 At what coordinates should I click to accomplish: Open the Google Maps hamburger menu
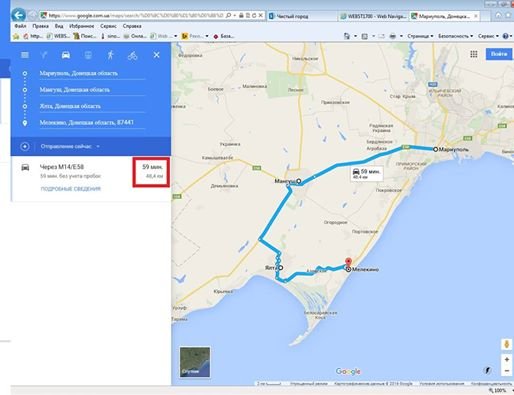tap(25, 55)
